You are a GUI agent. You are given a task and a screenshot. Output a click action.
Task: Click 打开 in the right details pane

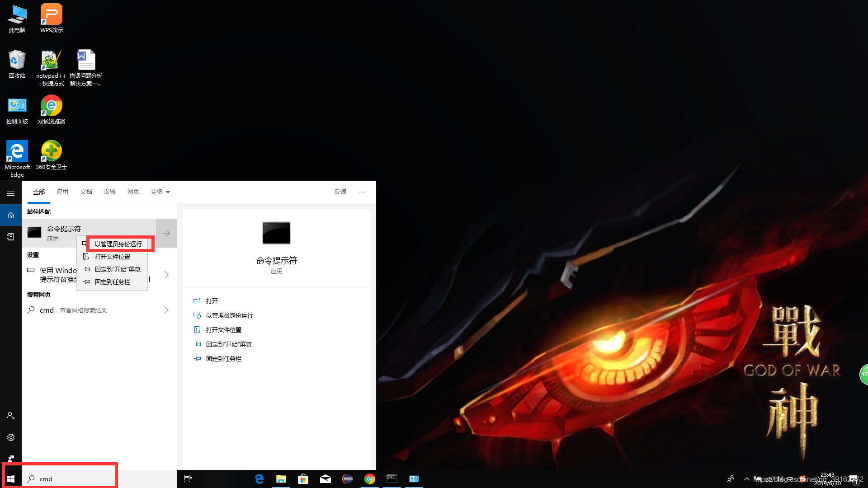pos(212,301)
